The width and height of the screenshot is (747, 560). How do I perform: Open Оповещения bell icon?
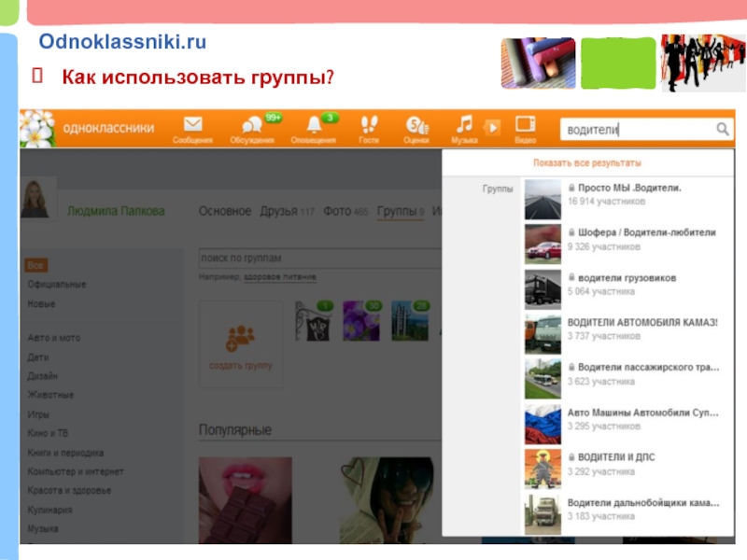point(314,125)
